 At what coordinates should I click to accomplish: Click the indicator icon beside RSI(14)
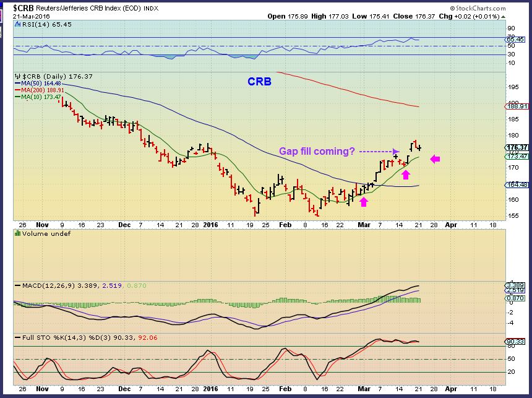[18, 25]
